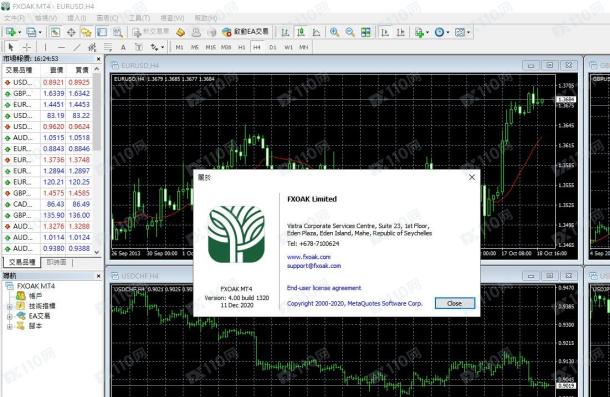This screenshot has height=397, width=610.
Task: Select the cursor arrow tool
Action: [11, 47]
